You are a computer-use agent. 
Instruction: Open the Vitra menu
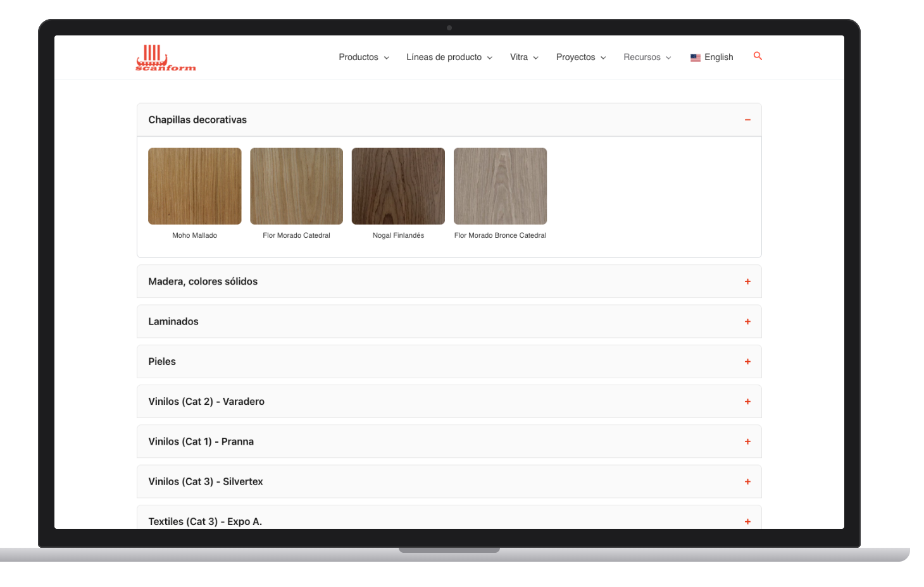[524, 57]
